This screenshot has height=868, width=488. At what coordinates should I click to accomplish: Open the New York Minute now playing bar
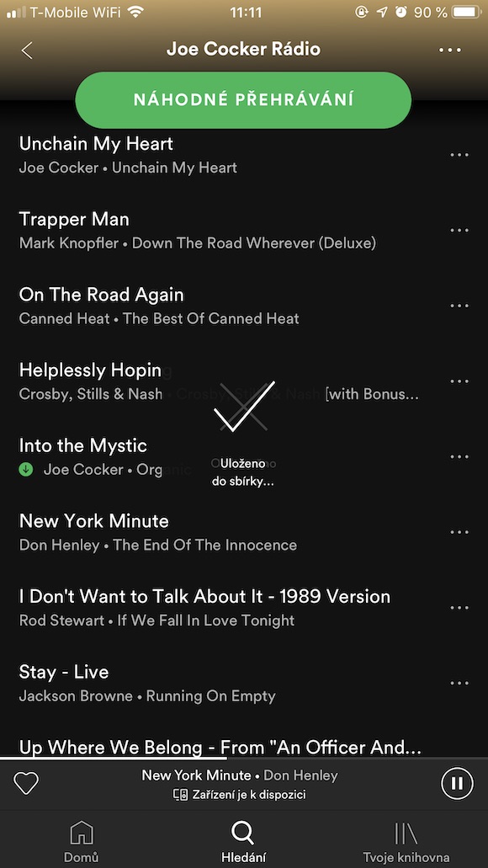click(x=239, y=783)
